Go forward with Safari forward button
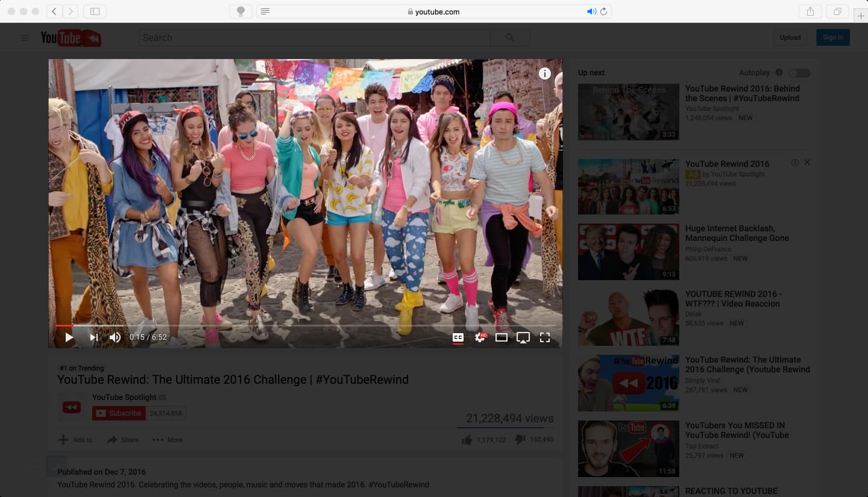The height and width of the screenshot is (497, 868). 71,11
